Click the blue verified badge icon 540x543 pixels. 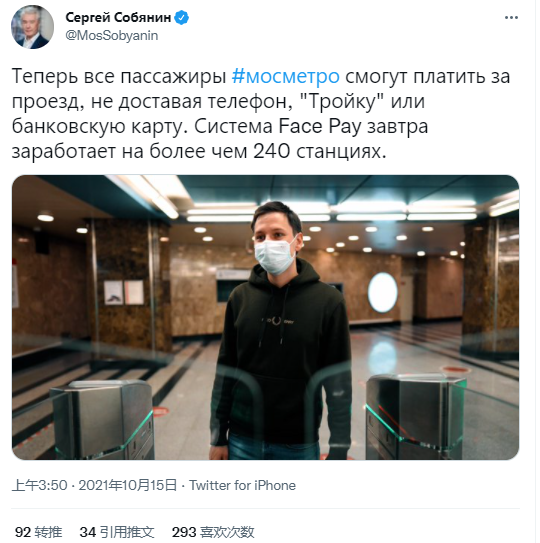point(182,17)
